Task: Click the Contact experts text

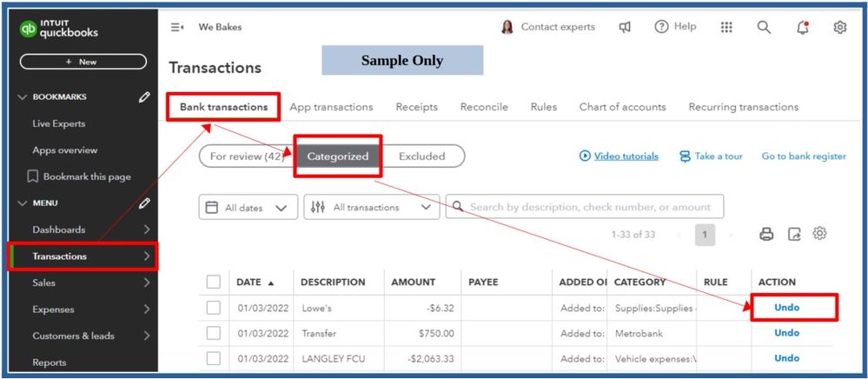Action: tap(558, 27)
